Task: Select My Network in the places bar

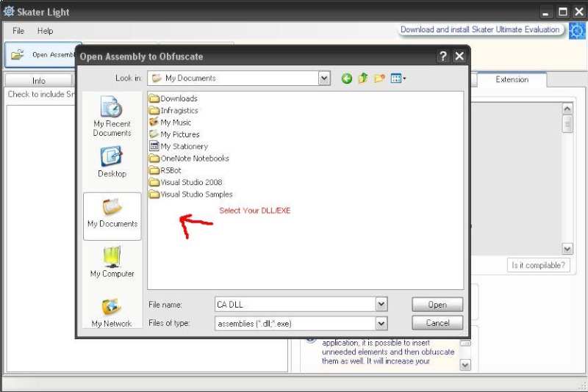Action: 112,313
